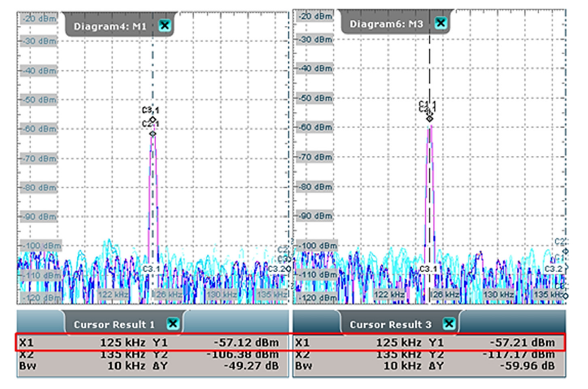Viewport: 588px width, 389px height.
Task: Click the -100 dBm scale label in Diagram6
Action: pyautogui.click(x=317, y=246)
